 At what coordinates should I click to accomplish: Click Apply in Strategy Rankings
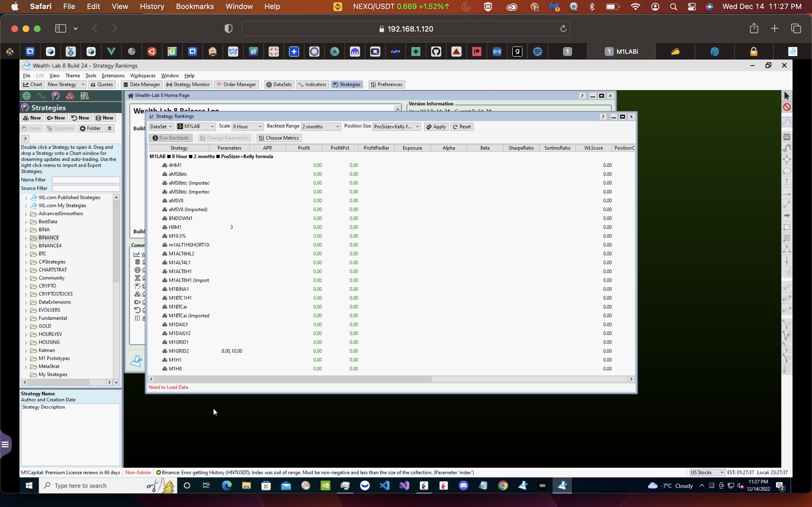436,127
